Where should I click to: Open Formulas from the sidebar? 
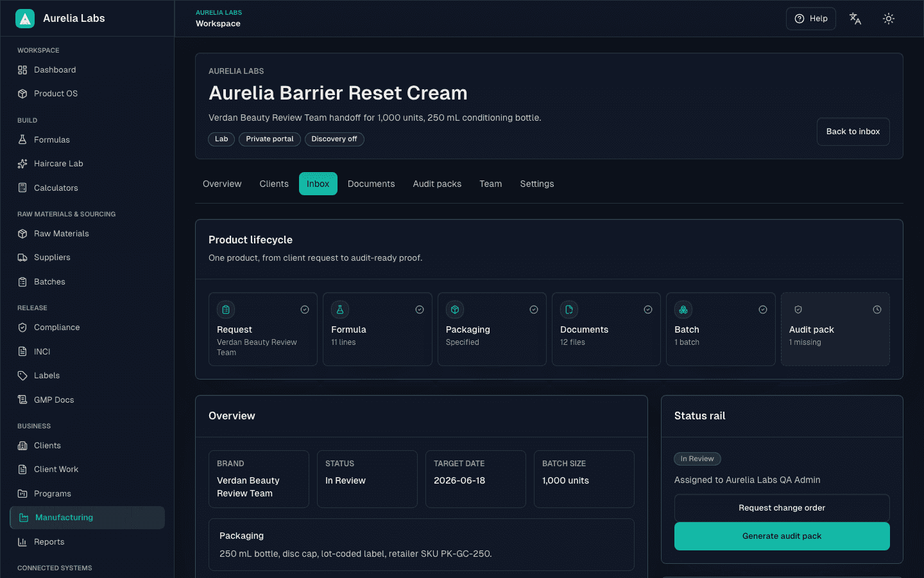point(87,140)
